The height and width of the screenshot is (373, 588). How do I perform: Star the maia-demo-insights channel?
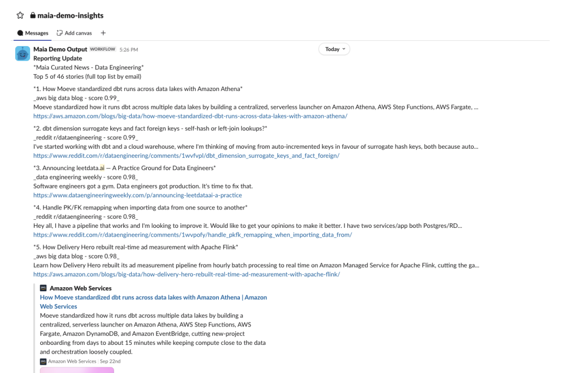(20, 15)
